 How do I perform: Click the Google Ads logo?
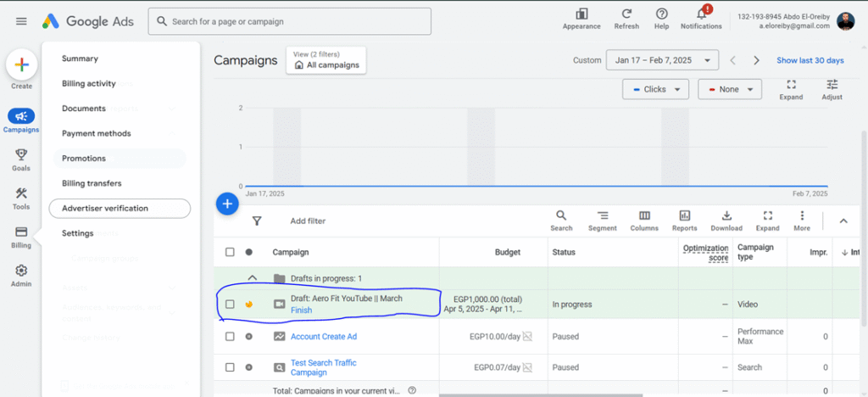tap(88, 21)
